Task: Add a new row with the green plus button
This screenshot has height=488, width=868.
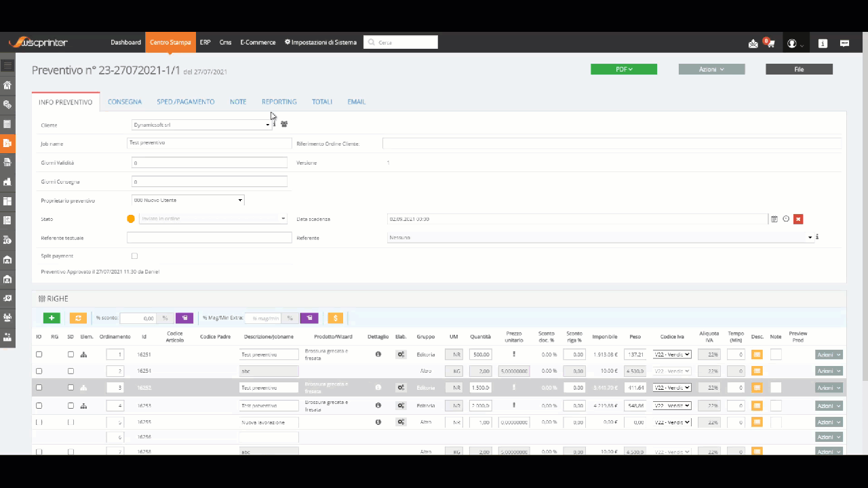Action: [52, 318]
